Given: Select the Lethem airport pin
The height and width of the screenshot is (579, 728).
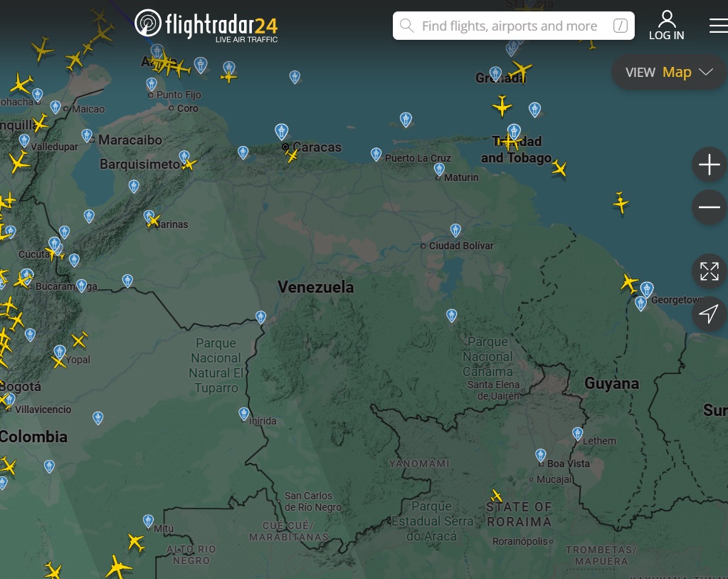Looking at the screenshot, I should pos(578,433).
